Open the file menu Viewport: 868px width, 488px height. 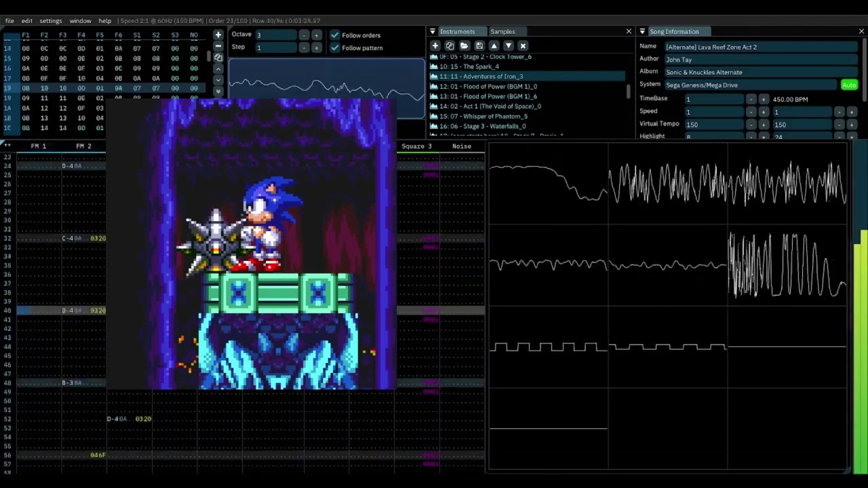[x=9, y=21]
